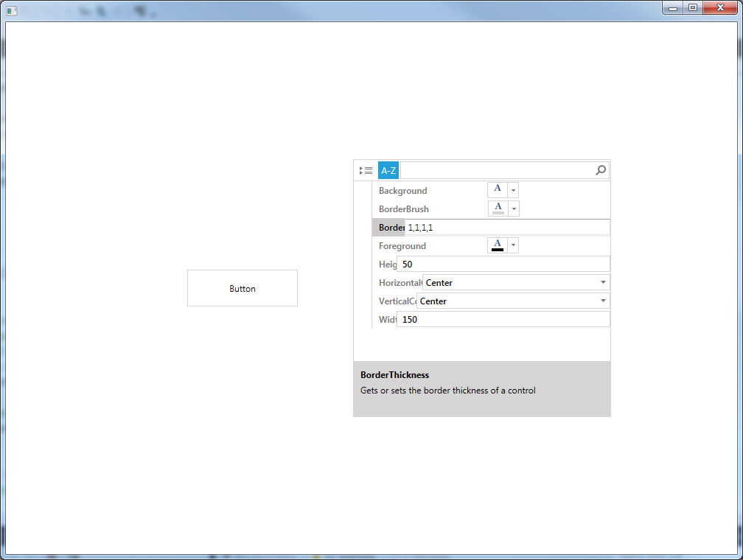Edit the Width value 150
The image size is (743, 560).
503,320
